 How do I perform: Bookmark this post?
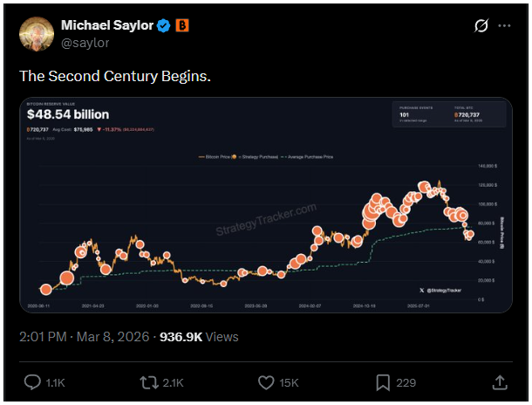pos(383,382)
